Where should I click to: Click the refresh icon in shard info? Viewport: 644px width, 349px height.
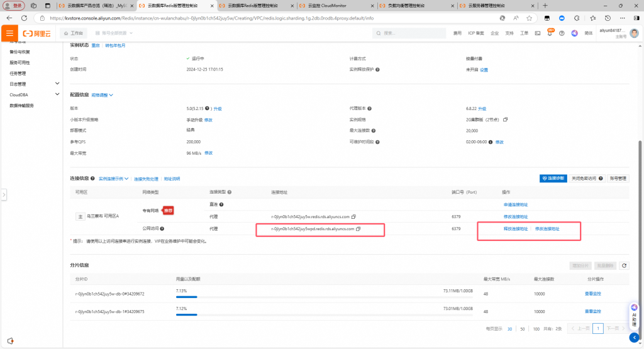[x=623, y=266]
